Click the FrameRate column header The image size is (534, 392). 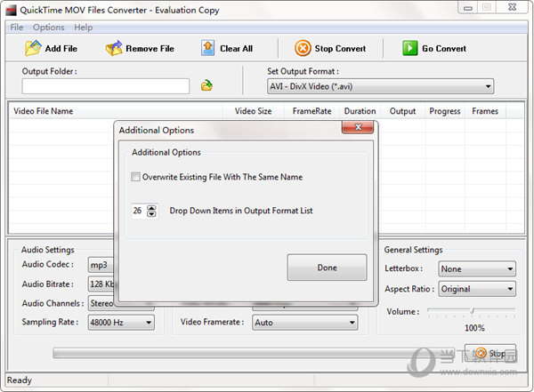pos(311,111)
